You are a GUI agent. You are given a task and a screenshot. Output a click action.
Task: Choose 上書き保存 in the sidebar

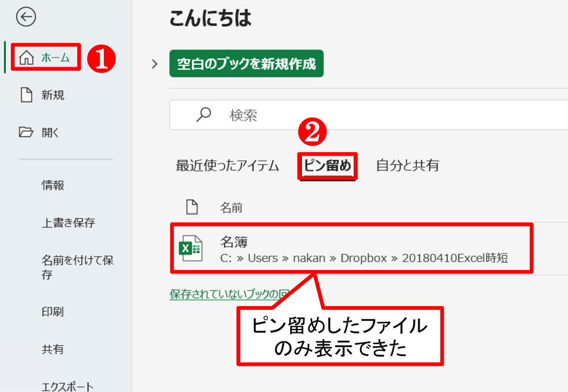[x=68, y=222]
